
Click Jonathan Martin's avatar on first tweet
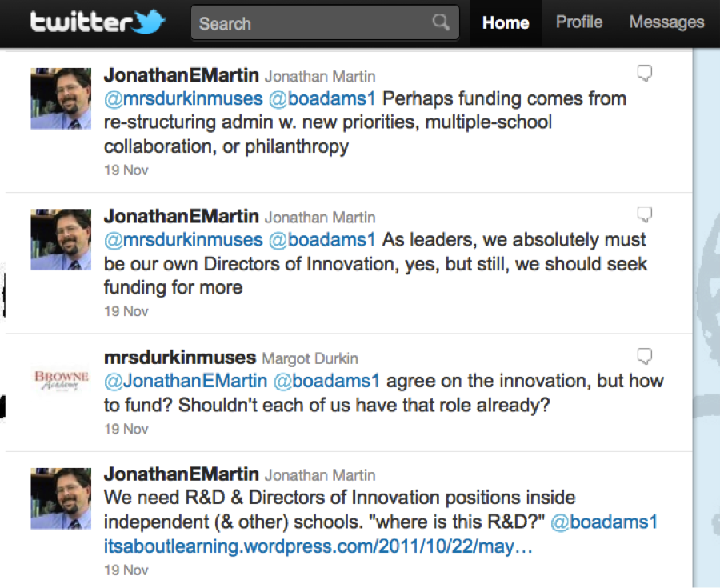(x=61, y=98)
